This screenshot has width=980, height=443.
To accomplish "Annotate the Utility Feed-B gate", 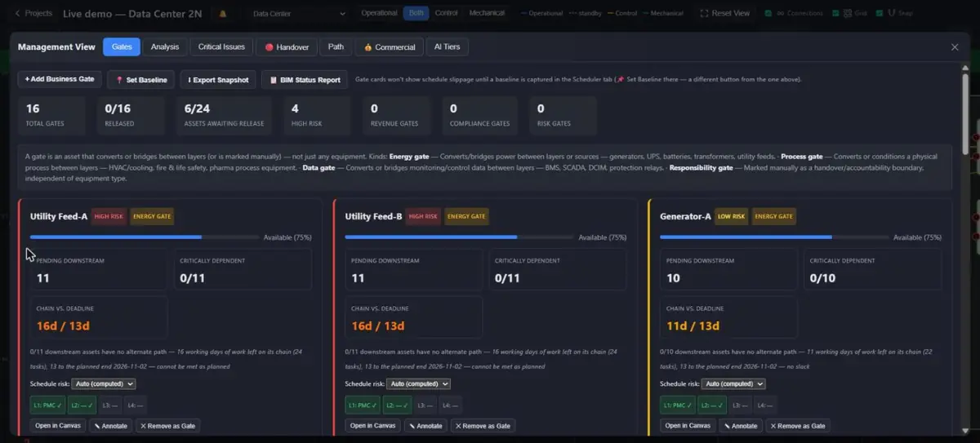I will [425, 425].
